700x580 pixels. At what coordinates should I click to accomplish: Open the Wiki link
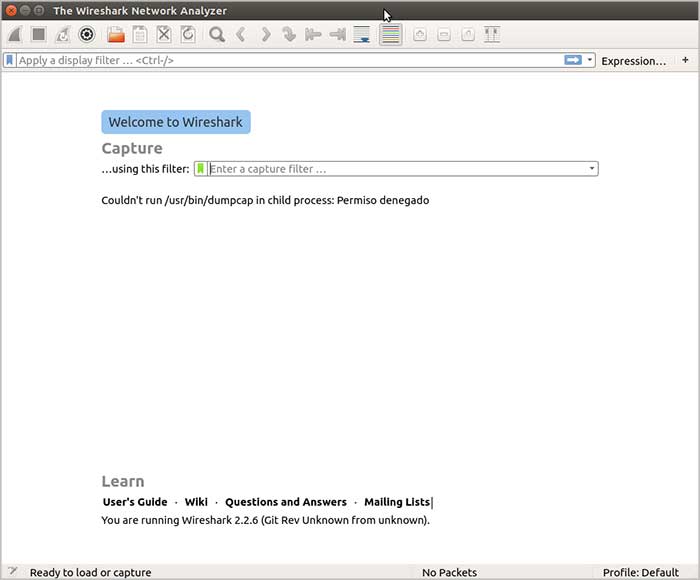(x=196, y=502)
